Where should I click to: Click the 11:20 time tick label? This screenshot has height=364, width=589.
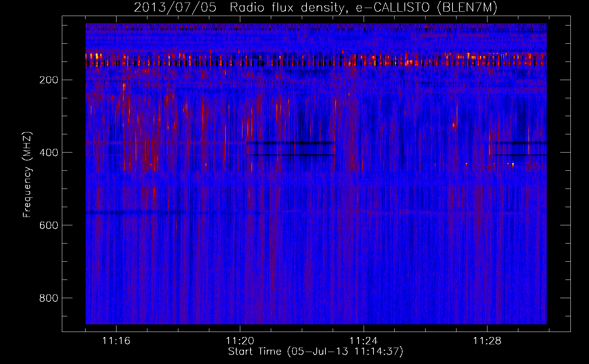tap(240, 341)
